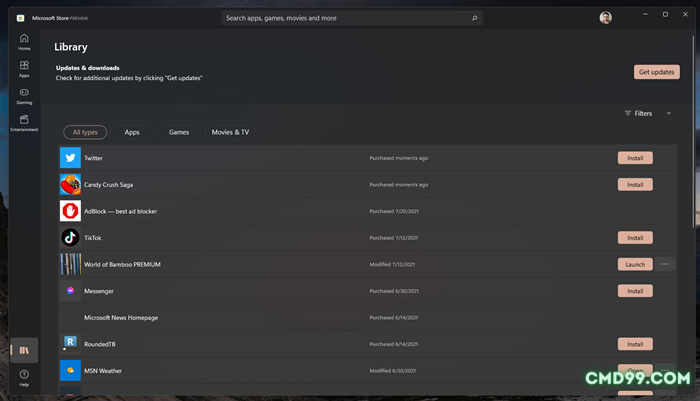The width and height of the screenshot is (700, 401).
Task: Open the user profile avatar
Action: [605, 18]
